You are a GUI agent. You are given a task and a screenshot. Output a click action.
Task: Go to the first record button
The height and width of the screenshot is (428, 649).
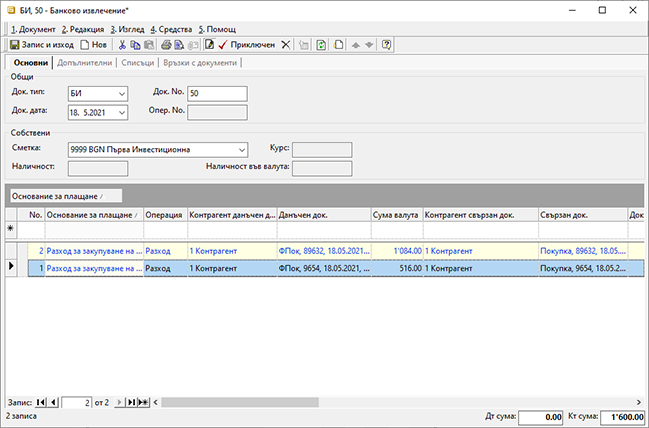(41, 402)
